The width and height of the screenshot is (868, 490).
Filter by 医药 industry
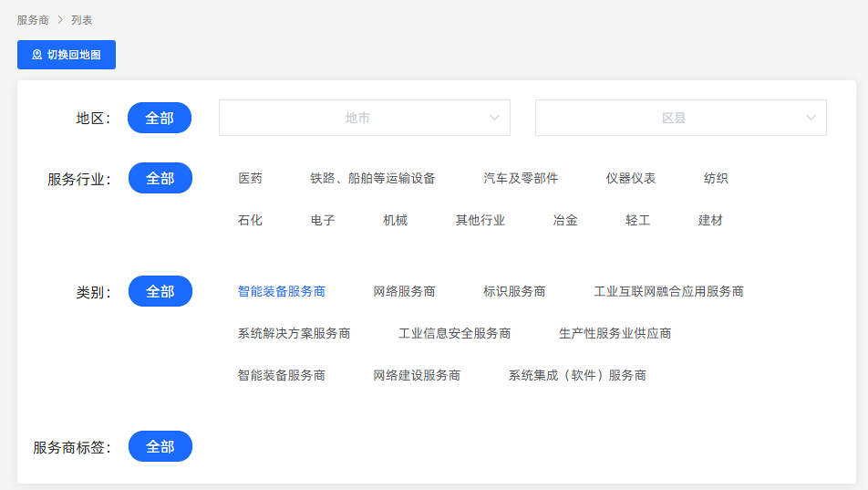(x=250, y=178)
